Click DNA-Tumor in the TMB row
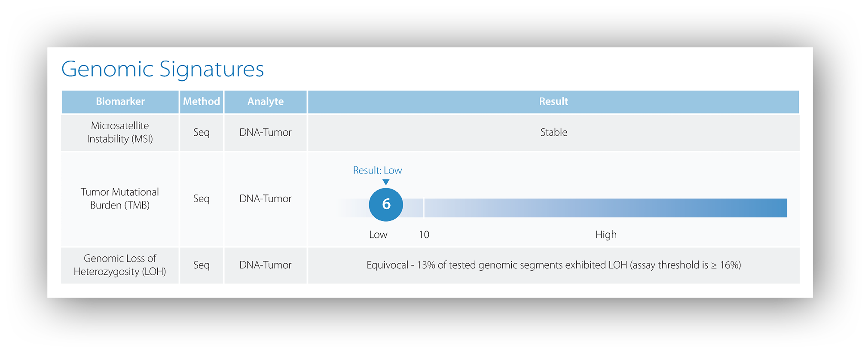This screenshot has width=868, height=353. (x=265, y=198)
